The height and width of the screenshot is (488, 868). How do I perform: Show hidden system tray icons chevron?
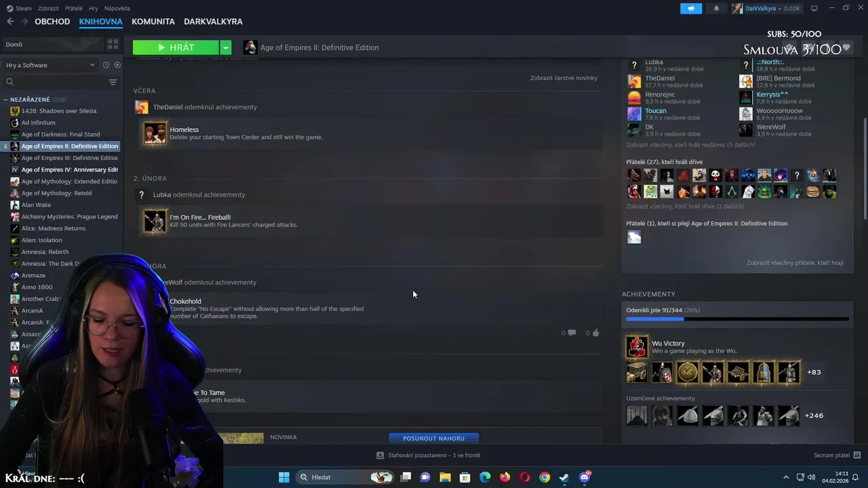pos(786,477)
